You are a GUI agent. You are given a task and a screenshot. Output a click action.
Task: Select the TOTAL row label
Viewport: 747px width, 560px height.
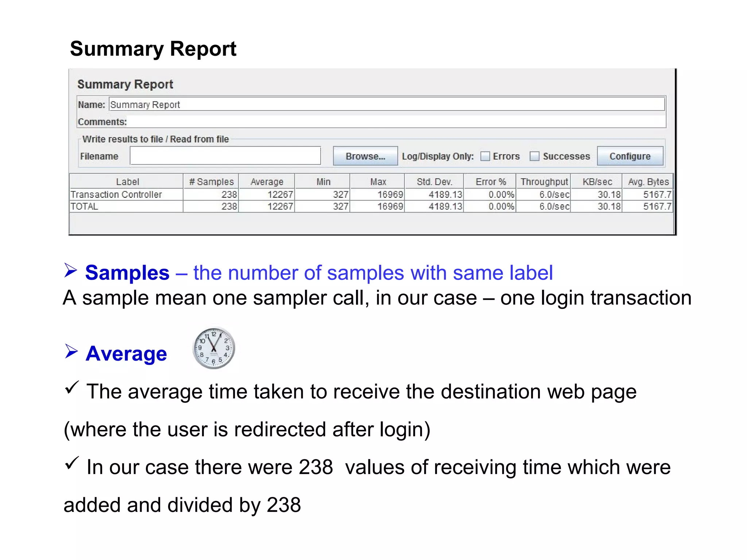pos(84,206)
